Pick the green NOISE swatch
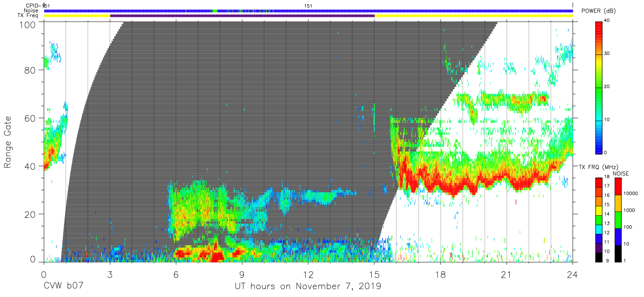Viewport: 644px width, 297px height. (x=618, y=219)
